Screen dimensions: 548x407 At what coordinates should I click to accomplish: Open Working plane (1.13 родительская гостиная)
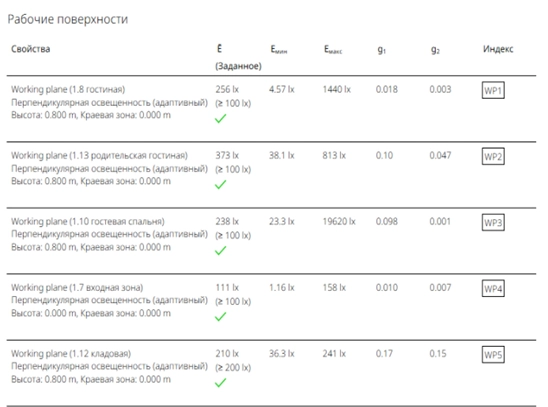(x=99, y=155)
